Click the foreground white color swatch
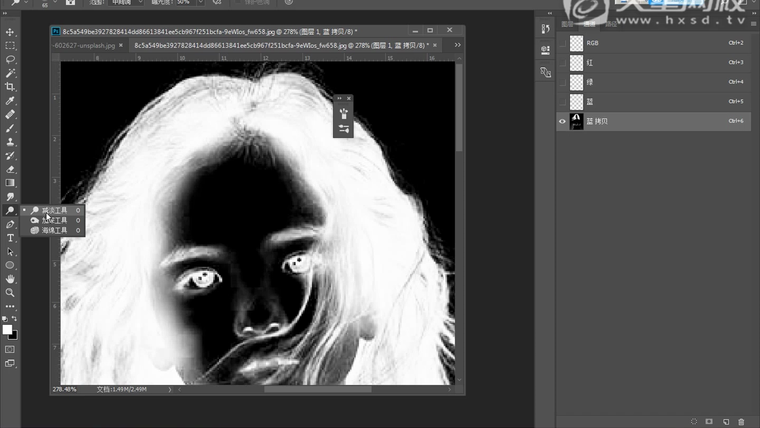 [x=7, y=329]
